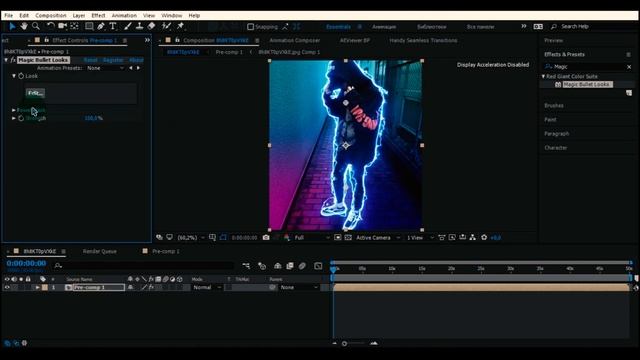Collapse the Look property
The width and height of the screenshot is (640, 360).
point(14,76)
